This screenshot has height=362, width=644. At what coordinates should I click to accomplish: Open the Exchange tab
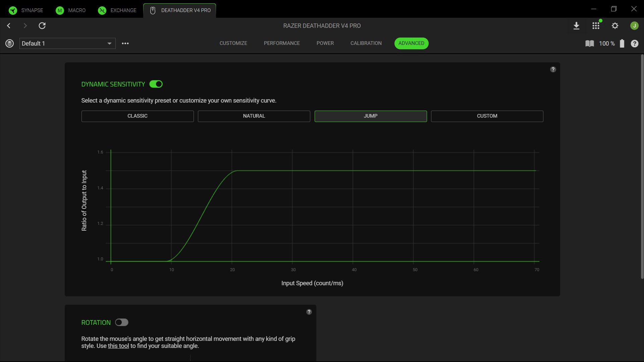117,10
